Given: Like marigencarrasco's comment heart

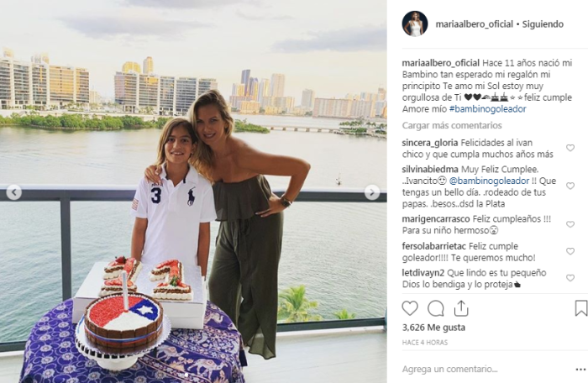Looking at the screenshot, I should 570,224.
